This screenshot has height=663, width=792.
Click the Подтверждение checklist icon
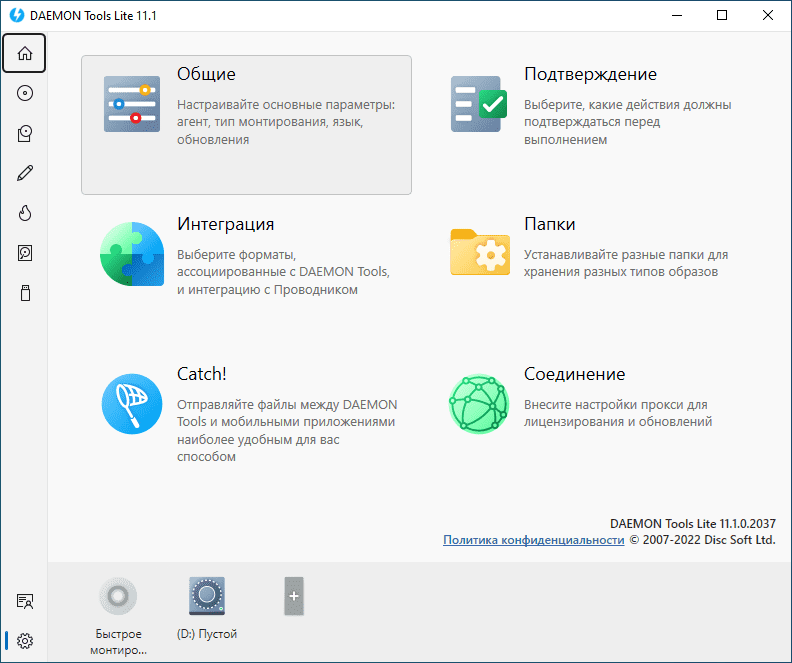tap(479, 104)
